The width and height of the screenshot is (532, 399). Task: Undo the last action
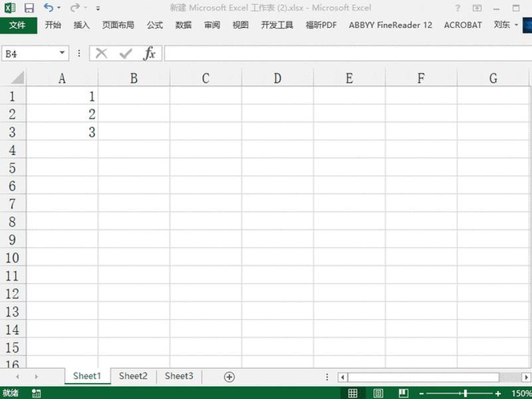[49, 7]
